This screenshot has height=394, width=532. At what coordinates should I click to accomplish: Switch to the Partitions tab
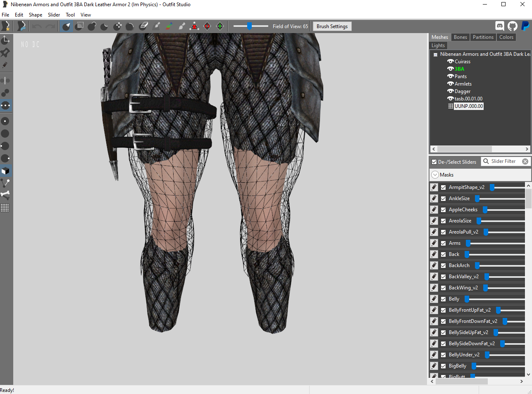483,37
